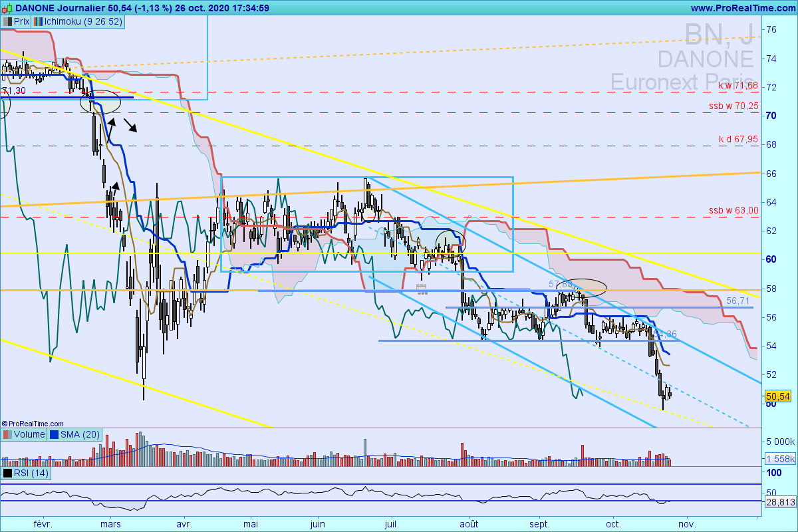Screen dimensions: 798x532
Task: Click the 66 price axis value
Action: point(771,174)
